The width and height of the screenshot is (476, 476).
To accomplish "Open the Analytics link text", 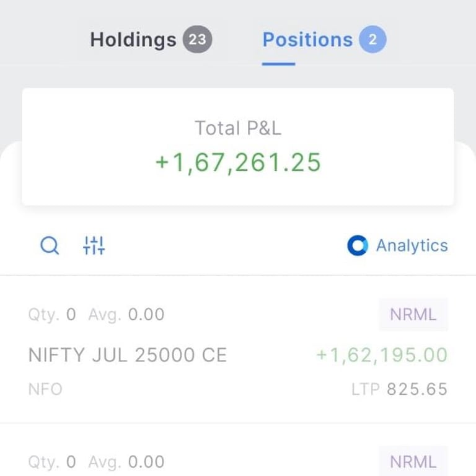I will [x=412, y=245].
